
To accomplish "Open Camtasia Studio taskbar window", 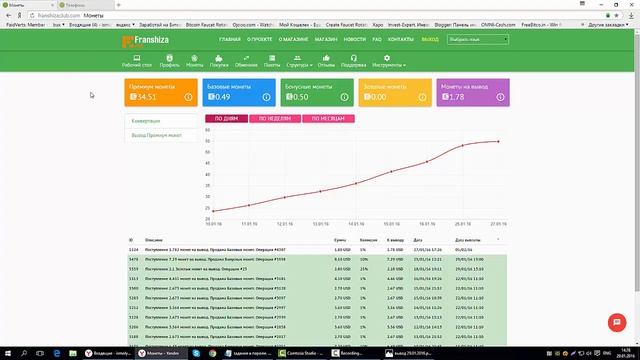I will tap(301, 353).
